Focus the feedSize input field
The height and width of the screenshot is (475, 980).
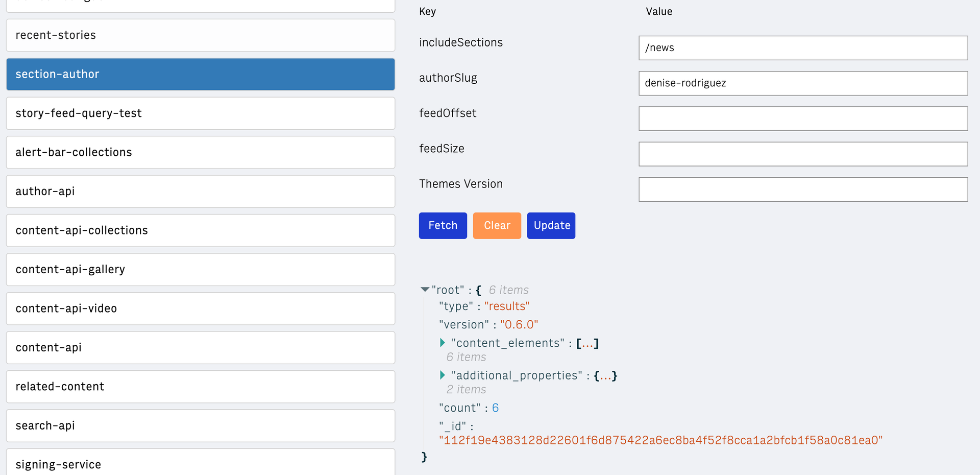803,154
